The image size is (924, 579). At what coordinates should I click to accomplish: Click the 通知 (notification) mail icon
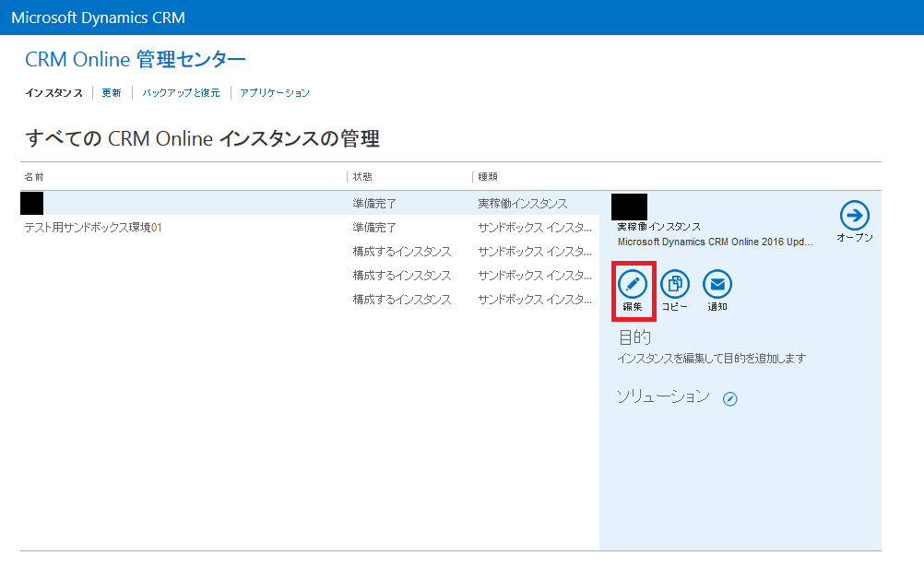(x=717, y=285)
